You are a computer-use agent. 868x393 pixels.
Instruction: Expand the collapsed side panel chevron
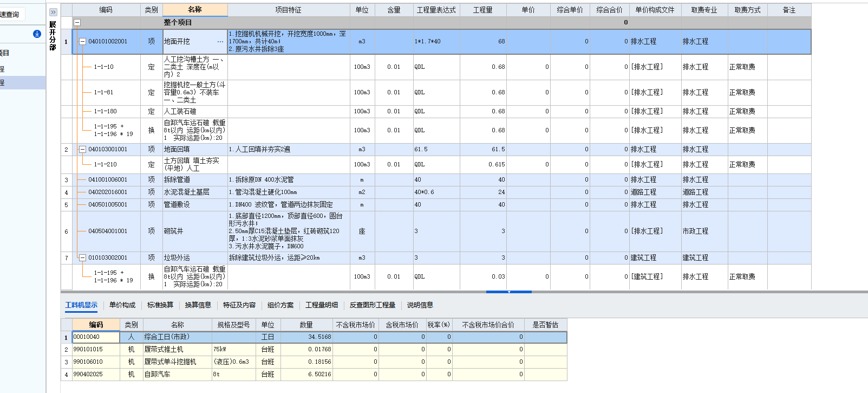[53, 12]
